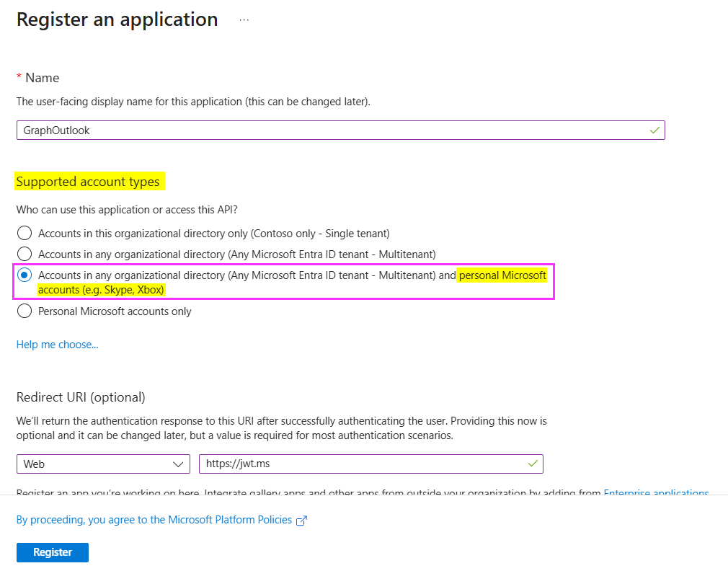Viewport: 728px width, 571px height.
Task: Open Microsoft Platform Policies link
Action: click(x=154, y=520)
